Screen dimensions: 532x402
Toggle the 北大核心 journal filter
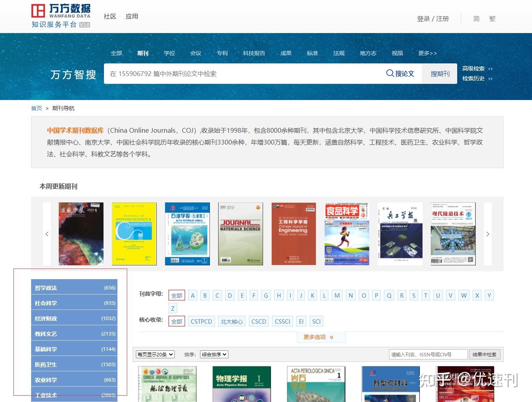[x=232, y=321]
